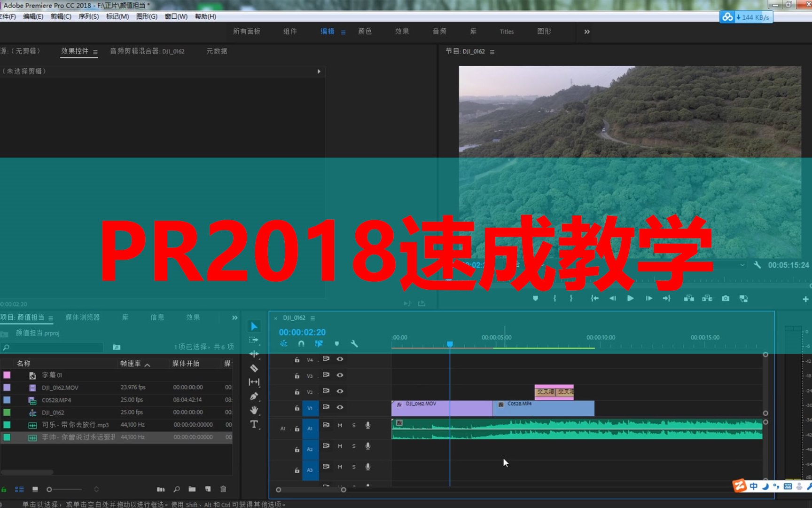Screen dimensions: 812x508
Task: Select the Type tool
Action: tap(254, 424)
